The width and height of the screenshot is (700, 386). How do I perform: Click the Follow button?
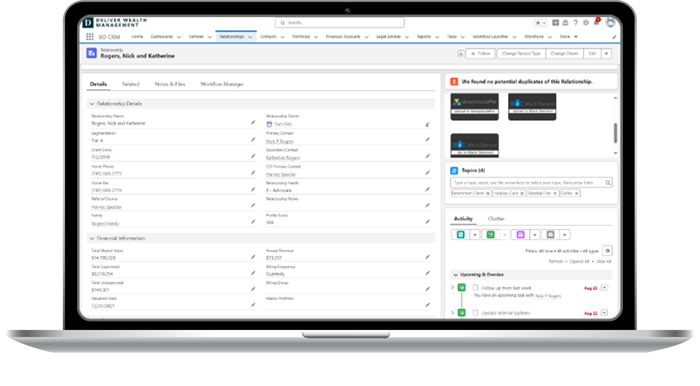tap(480, 54)
